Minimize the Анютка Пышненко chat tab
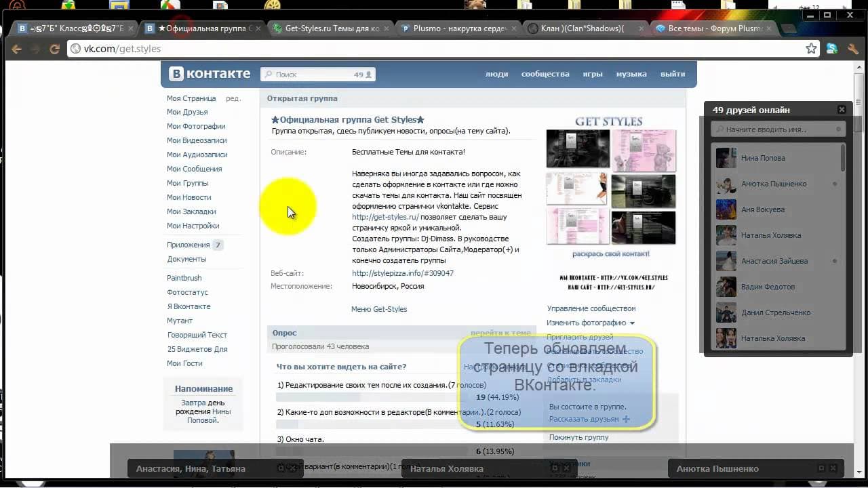 pyautogui.click(x=821, y=468)
